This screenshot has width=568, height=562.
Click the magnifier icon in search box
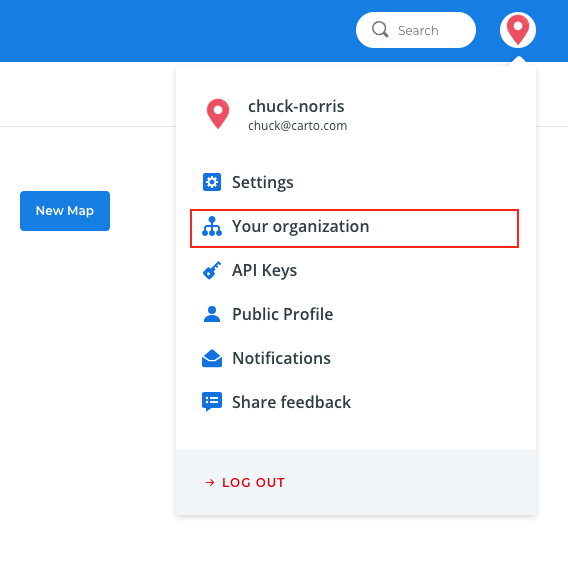380,30
